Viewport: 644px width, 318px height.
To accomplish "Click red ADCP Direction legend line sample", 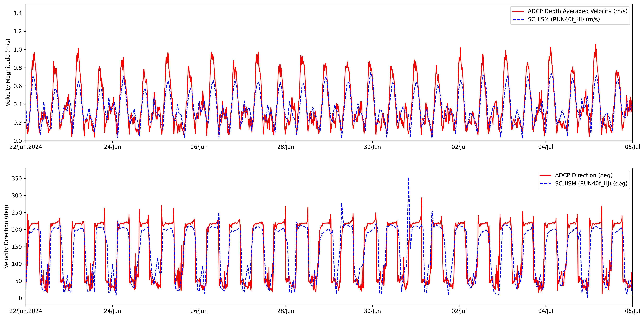I will point(545,175).
